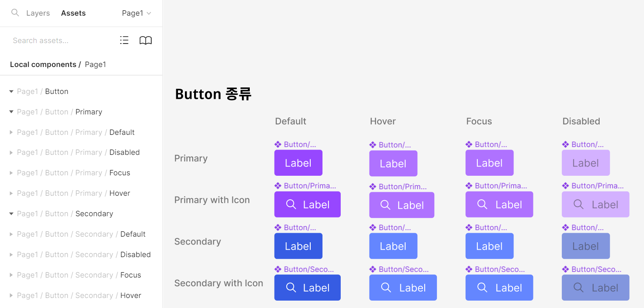The width and height of the screenshot is (644, 308).
Task: Click search icon in Secondary with Icon Hover button
Action: coord(386,288)
